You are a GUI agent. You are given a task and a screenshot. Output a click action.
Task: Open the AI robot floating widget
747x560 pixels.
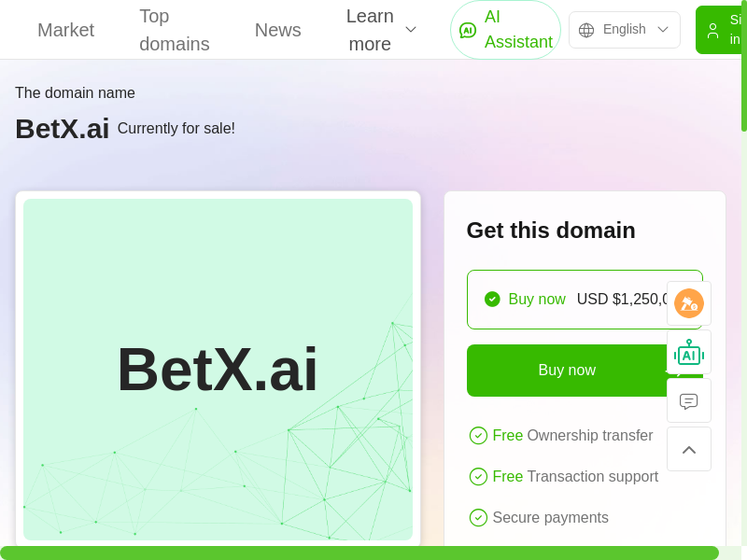point(689,353)
